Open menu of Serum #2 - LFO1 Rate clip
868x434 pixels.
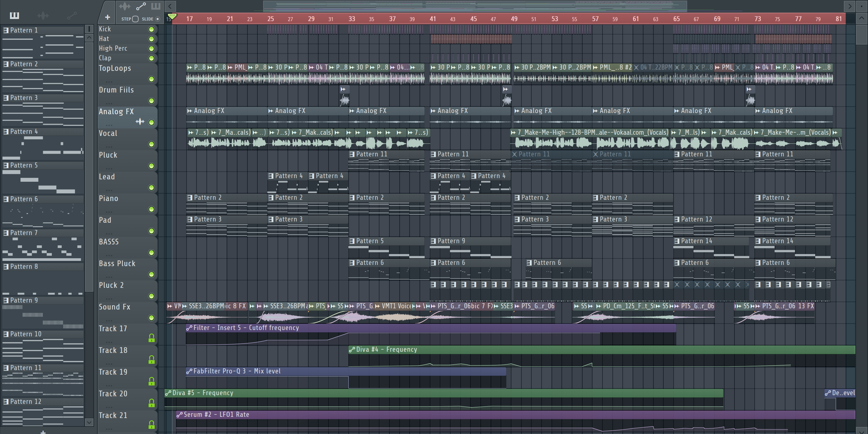click(180, 415)
